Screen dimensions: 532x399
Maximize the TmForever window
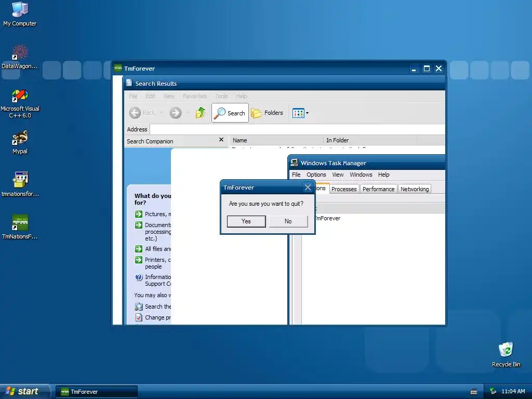tap(427, 69)
